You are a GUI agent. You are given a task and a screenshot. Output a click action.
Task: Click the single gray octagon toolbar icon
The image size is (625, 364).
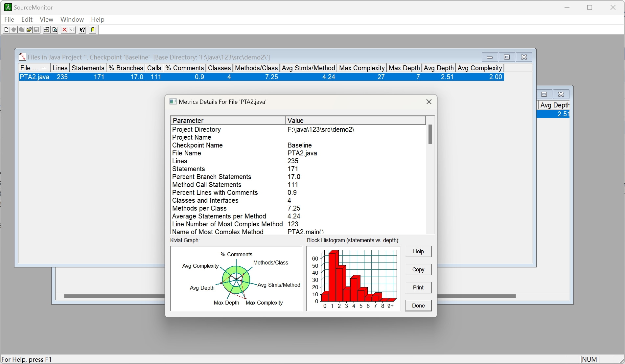13,30
